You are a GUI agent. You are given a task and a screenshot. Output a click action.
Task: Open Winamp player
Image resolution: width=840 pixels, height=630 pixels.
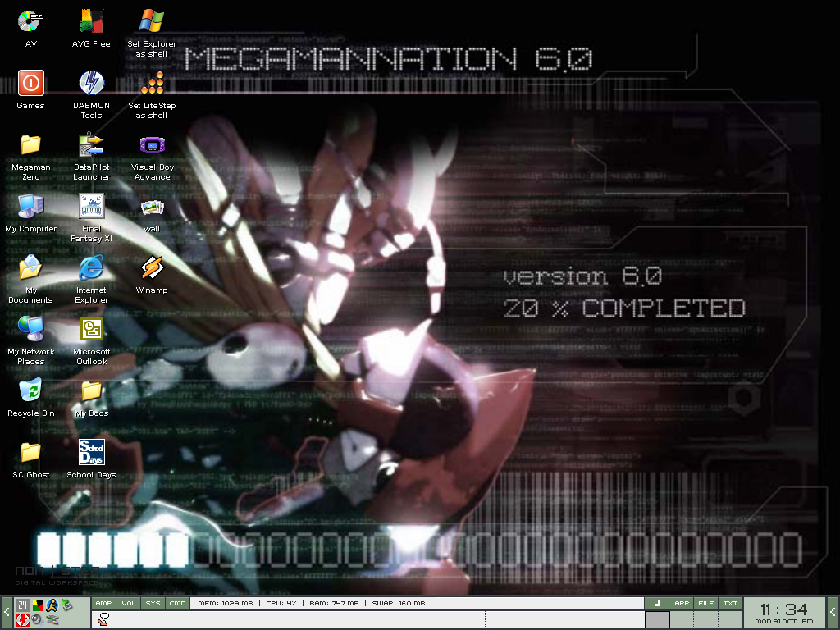point(152,274)
